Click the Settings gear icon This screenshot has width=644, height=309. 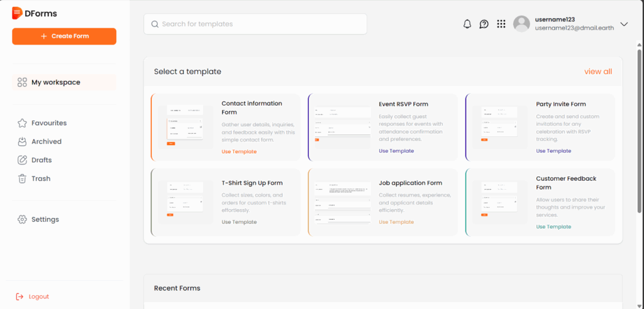pos(22,219)
